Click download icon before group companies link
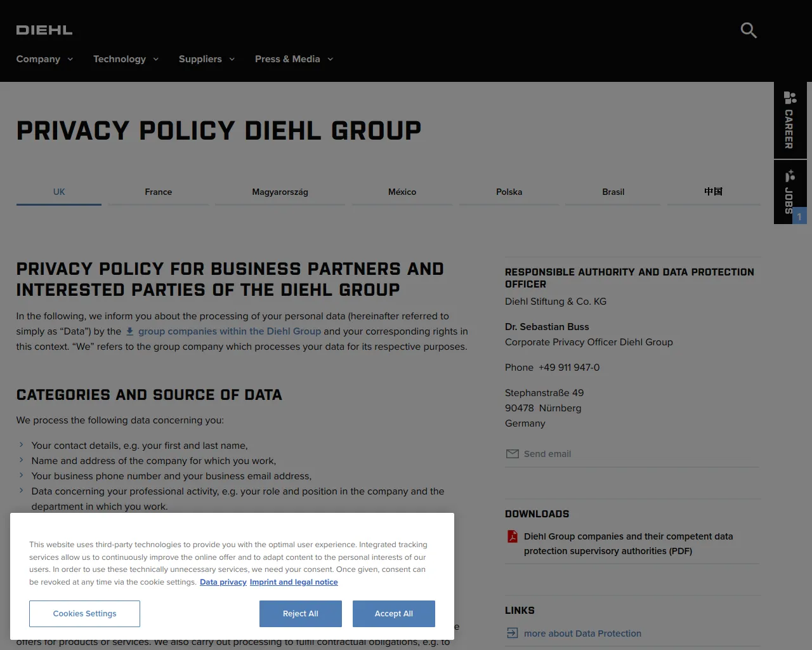This screenshot has width=812, height=650. [130, 331]
